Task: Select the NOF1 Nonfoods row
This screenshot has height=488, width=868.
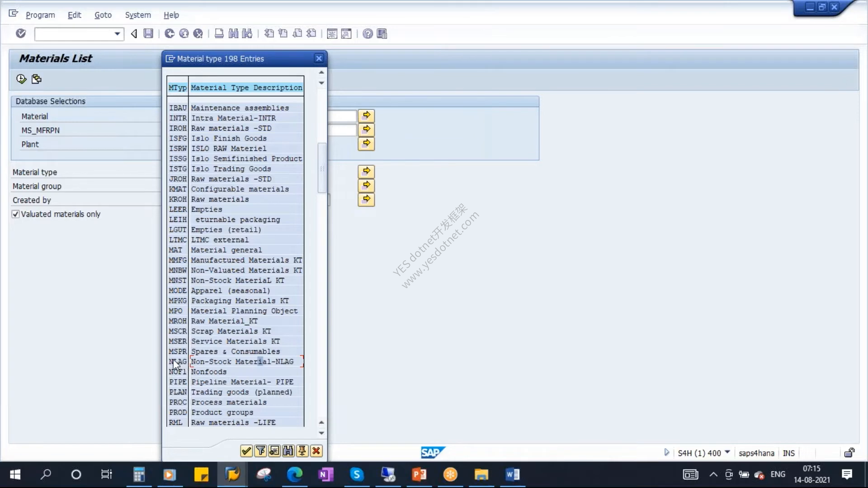Action: (x=235, y=372)
